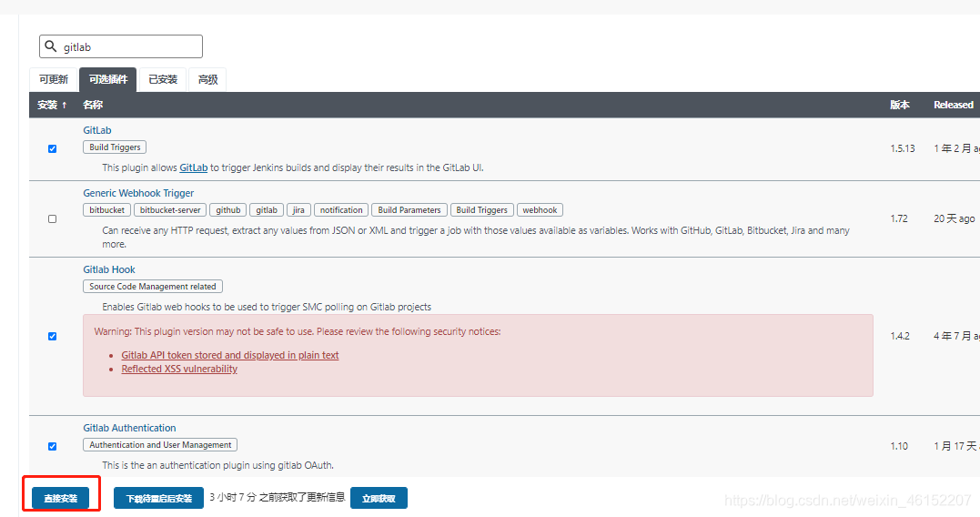Viewport: 980px width, 517px height.
Task: Click the 直接安装 button
Action: 61,498
